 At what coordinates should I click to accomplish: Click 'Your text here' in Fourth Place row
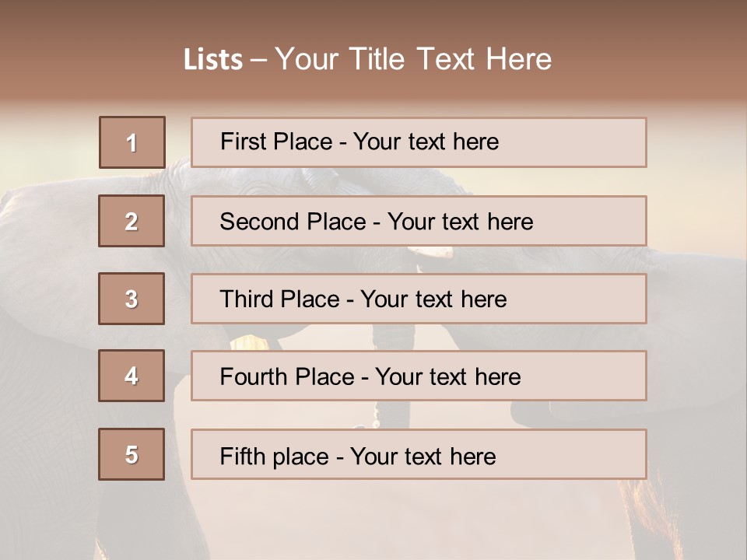[447, 377]
